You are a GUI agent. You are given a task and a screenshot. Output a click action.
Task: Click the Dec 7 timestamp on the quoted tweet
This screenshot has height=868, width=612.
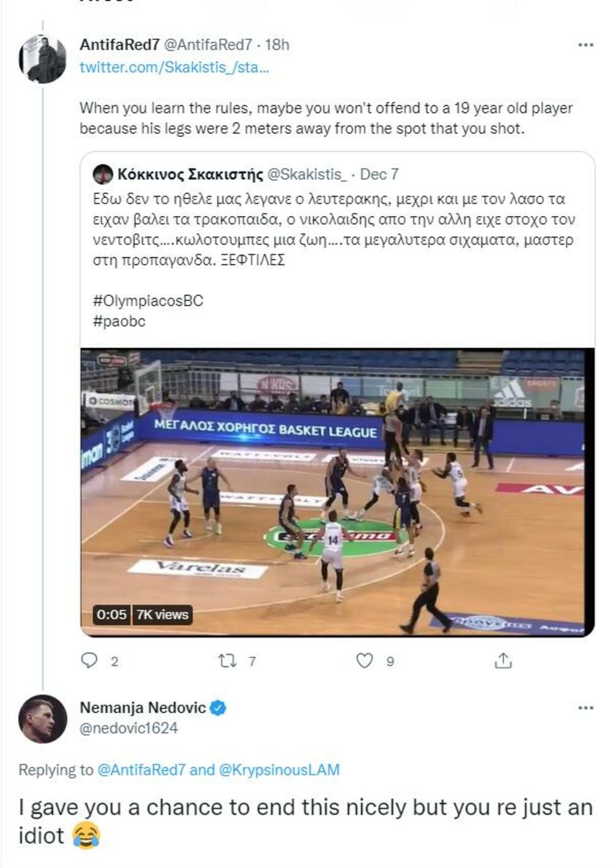[x=379, y=174]
